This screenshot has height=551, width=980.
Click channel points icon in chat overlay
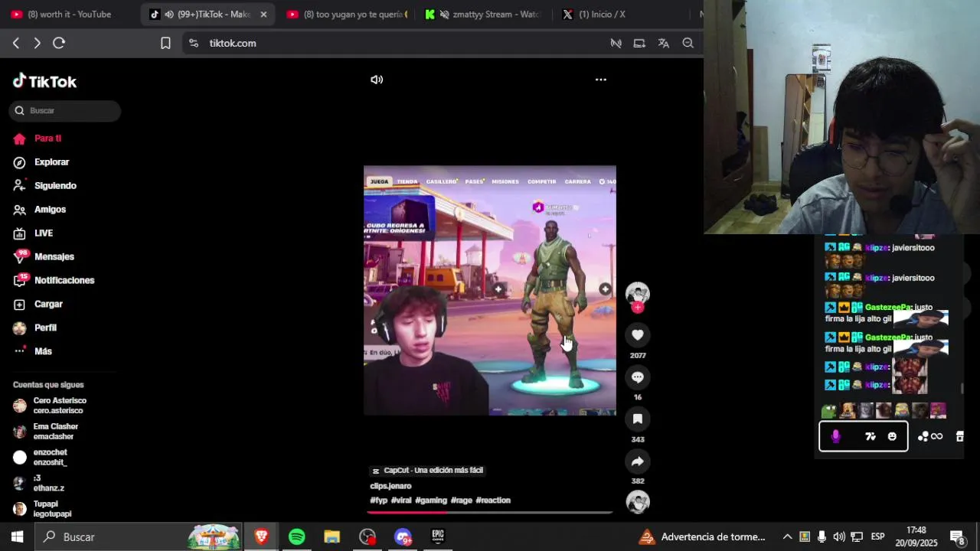coord(930,436)
